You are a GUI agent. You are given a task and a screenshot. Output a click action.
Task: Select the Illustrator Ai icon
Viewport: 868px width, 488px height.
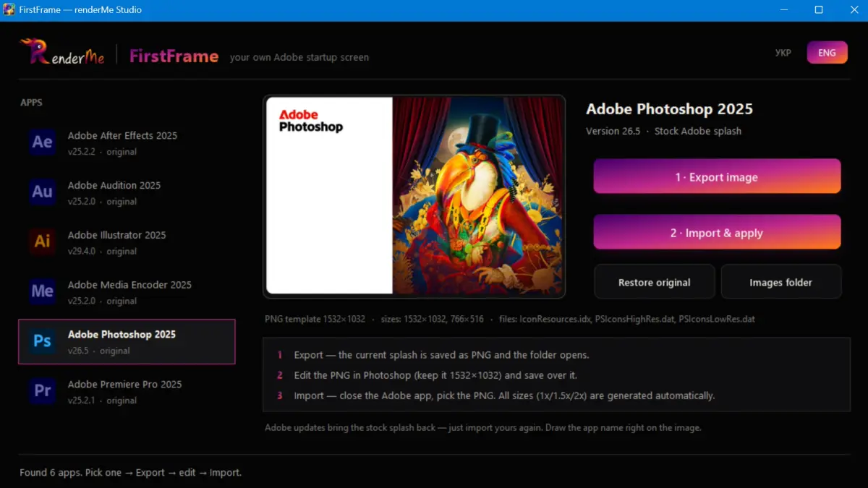point(42,242)
